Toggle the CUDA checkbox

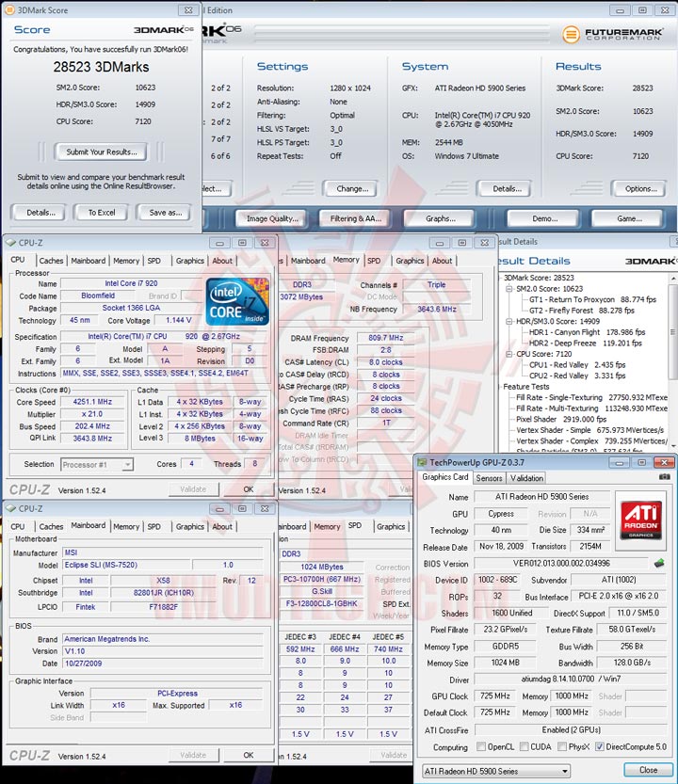coord(524,746)
